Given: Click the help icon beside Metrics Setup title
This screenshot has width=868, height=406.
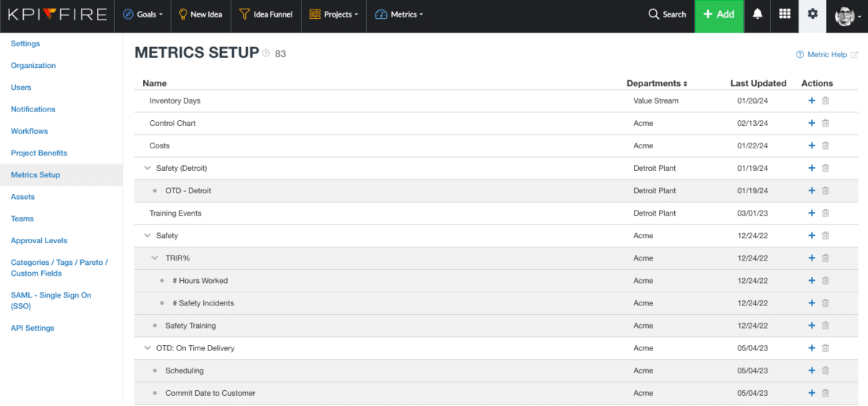Looking at the screenshot, I should tap(266, 54).
